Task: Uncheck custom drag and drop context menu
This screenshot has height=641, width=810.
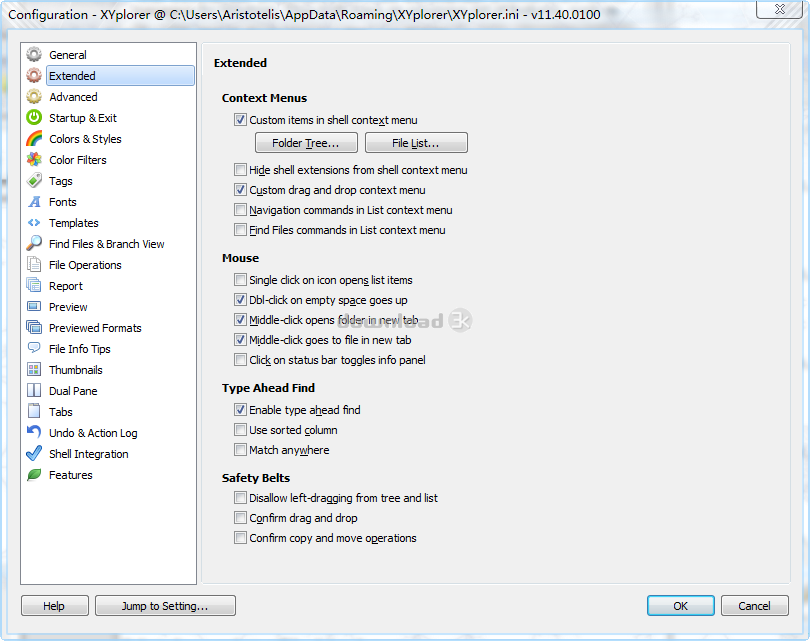Action: point(240,190)
